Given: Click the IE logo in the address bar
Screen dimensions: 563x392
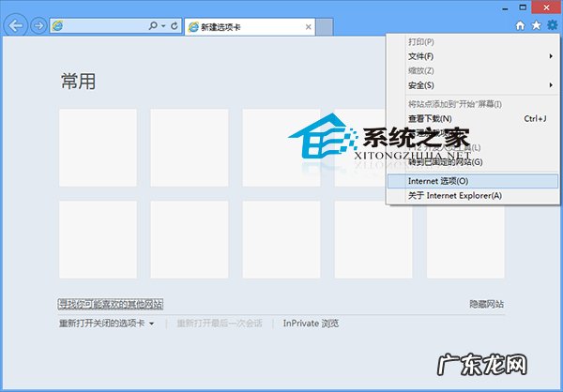Looking at the screenshot, I should tap(57, 26).
